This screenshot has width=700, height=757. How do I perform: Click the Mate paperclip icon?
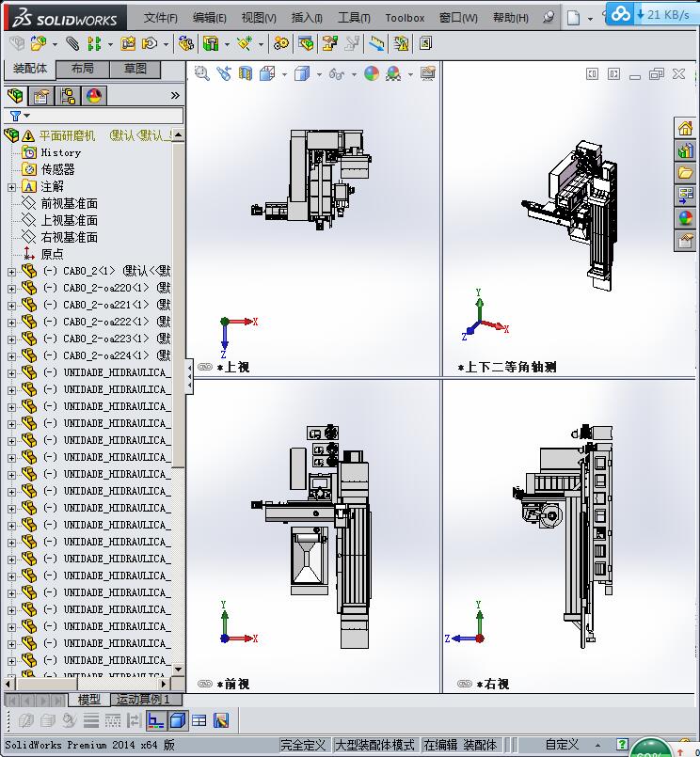coord(72,44)
